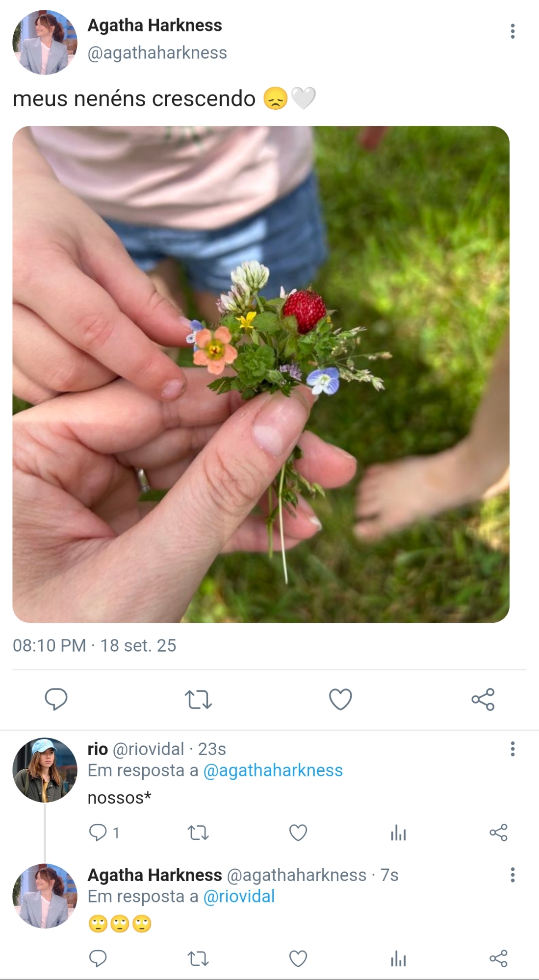Like the main post by Agatha Harkness

tap(340, 699)
